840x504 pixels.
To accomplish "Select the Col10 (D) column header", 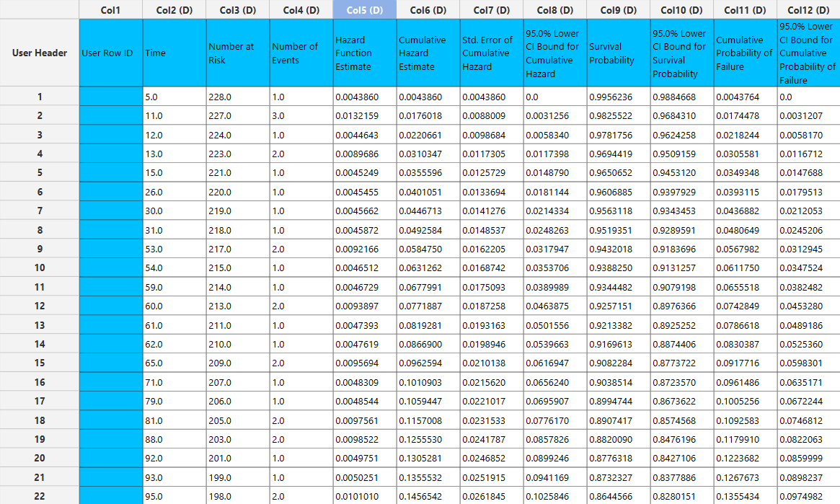I will tap(682, 9).
